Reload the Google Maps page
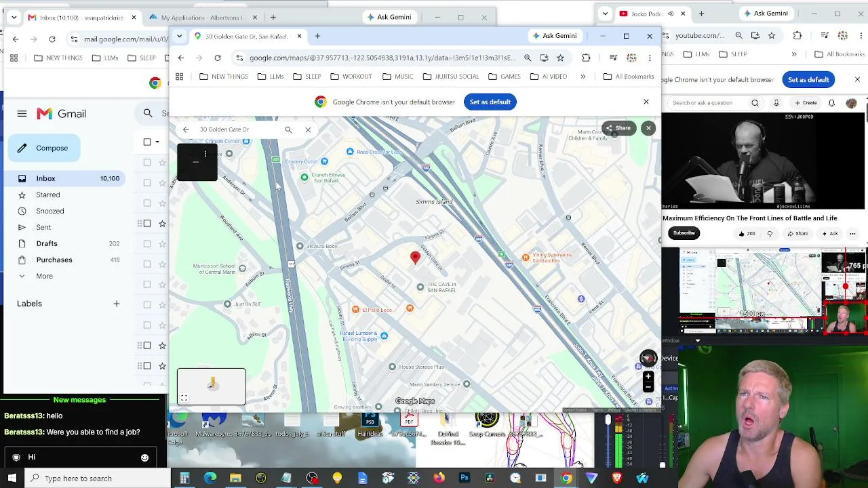 (x=218, y=58)
